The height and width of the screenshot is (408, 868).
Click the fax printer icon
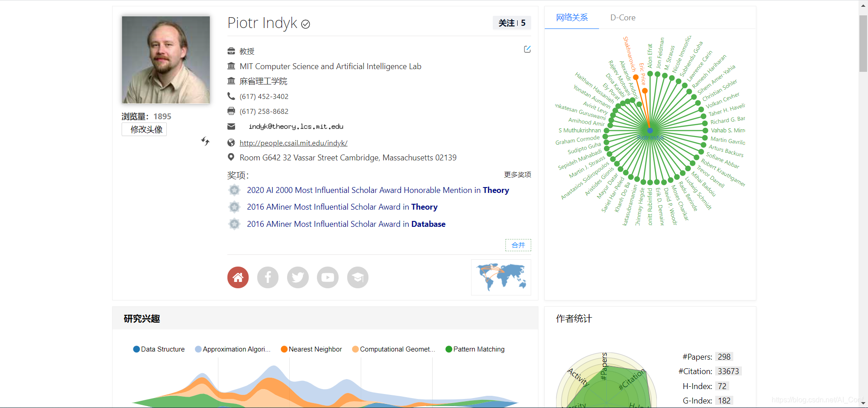pos(231,111)
